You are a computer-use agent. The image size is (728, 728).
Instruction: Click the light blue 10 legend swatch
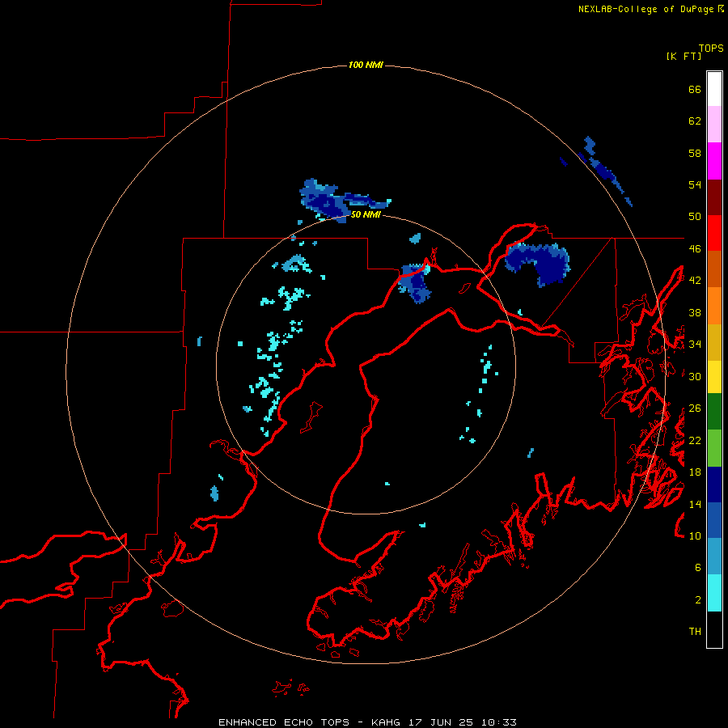714,557
